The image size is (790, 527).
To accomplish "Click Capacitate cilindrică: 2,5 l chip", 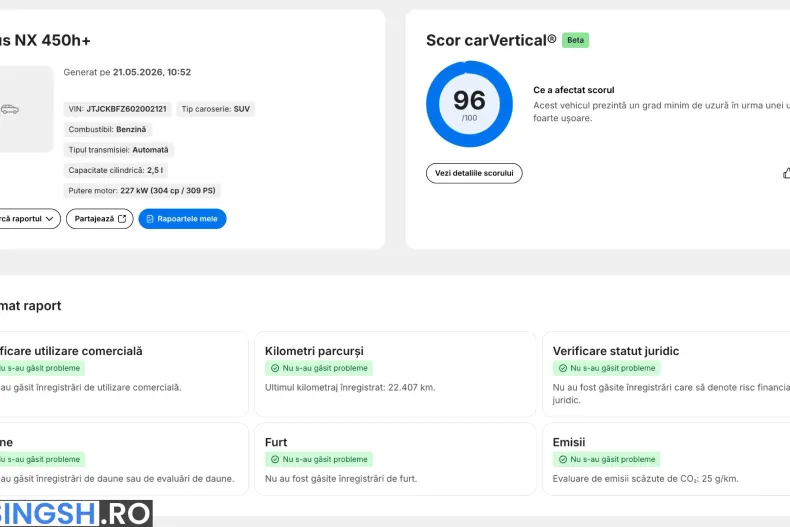I will tap(115, 170).
